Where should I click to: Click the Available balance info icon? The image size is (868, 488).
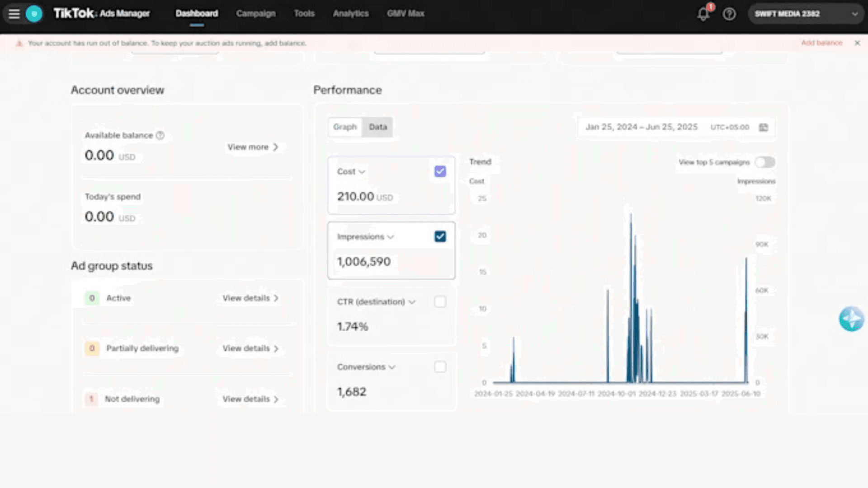(x=160, y=136)
